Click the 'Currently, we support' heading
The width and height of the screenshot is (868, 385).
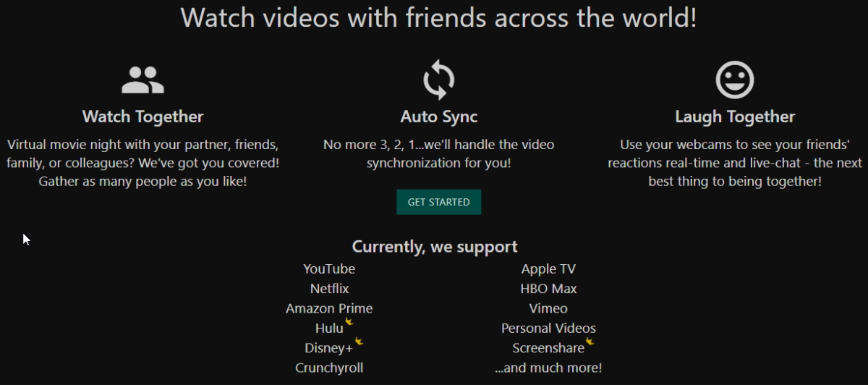pyautogui.click(x=435, y=247)
